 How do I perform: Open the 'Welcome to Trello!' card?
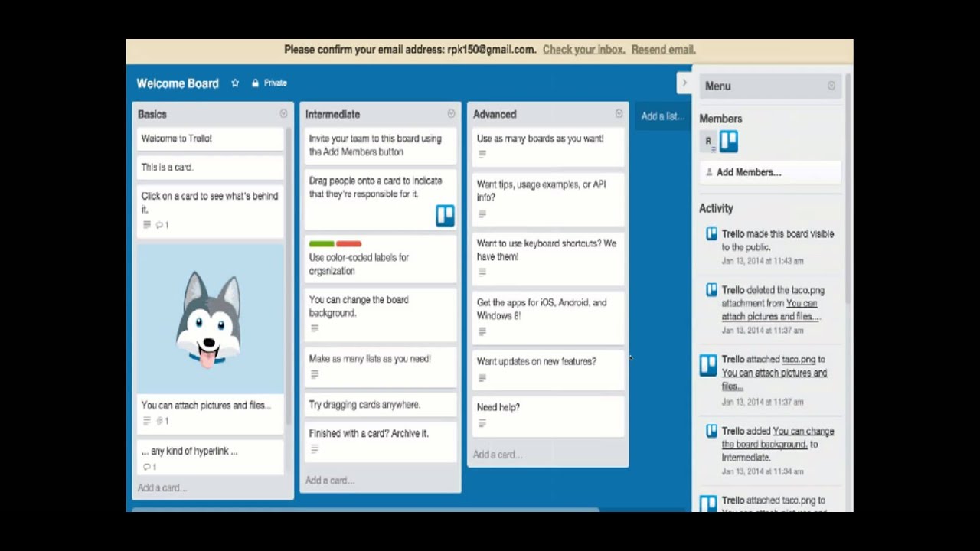(x=210, y=139)
